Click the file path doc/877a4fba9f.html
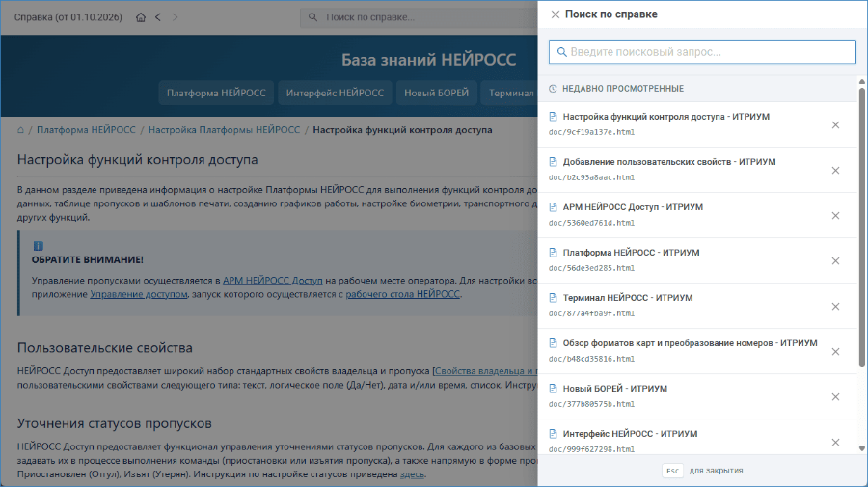The width and height of the screenshot is (868, 487). (x=591, y=313)
